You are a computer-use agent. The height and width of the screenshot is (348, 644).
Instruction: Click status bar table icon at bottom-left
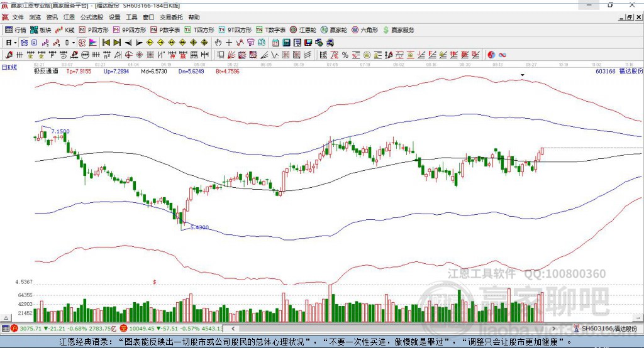[5, 329]
